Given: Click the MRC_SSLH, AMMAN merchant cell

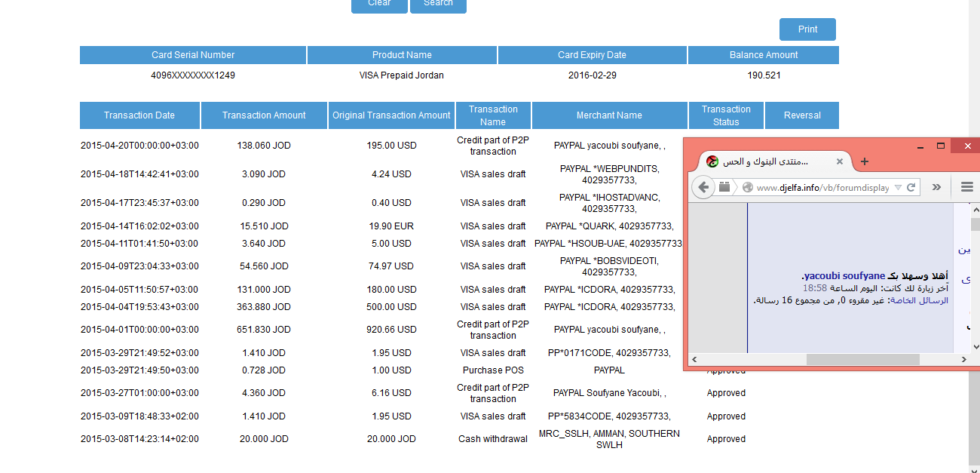Looking at the screenshot, I should click(609, 439).
